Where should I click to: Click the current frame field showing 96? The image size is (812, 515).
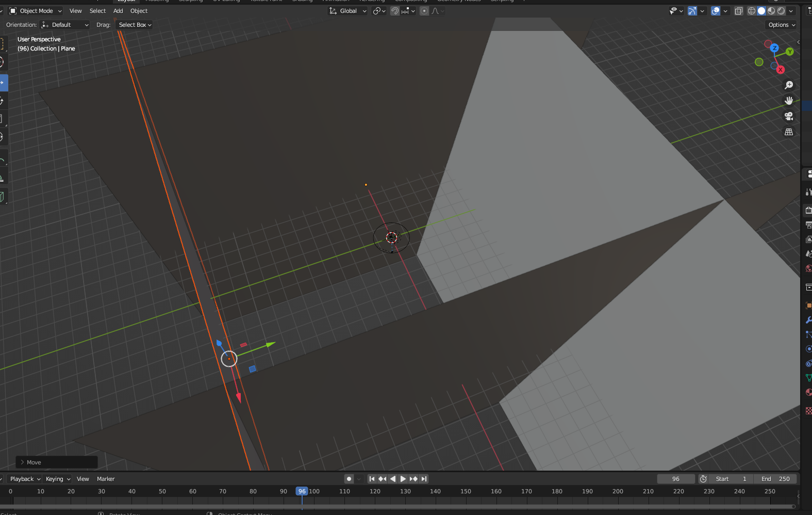(676, 479)
